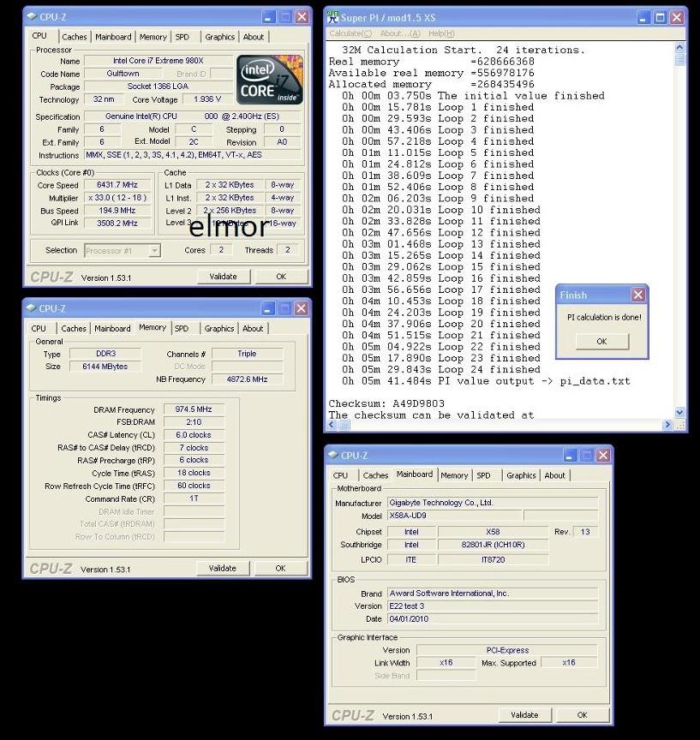Maximize the Super PI window
The height and width of the screenshot is (740, 700).
click(660, 16)
